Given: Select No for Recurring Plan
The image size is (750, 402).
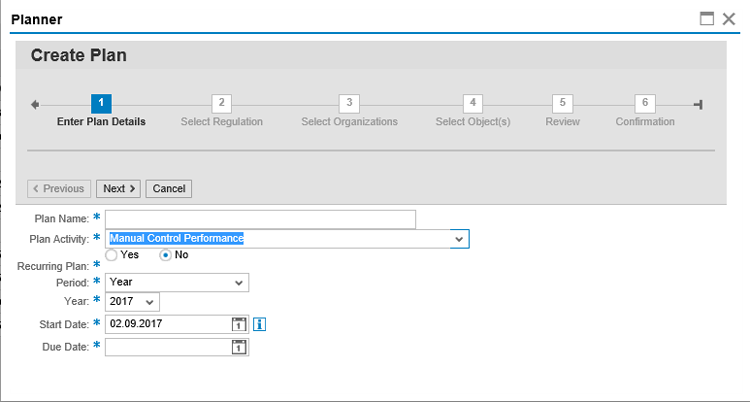Looking at the screenshot, I should click(x=166, y=255).
